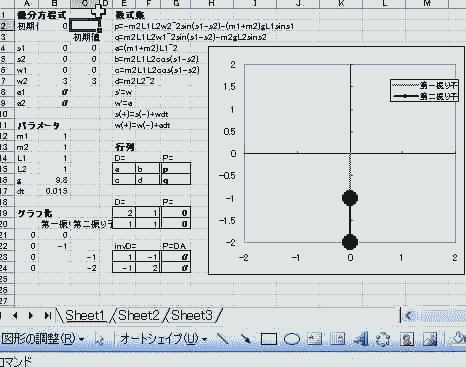Click the 初期値 cell in row 3
This screenshot has width=466, height=367.
86,37
